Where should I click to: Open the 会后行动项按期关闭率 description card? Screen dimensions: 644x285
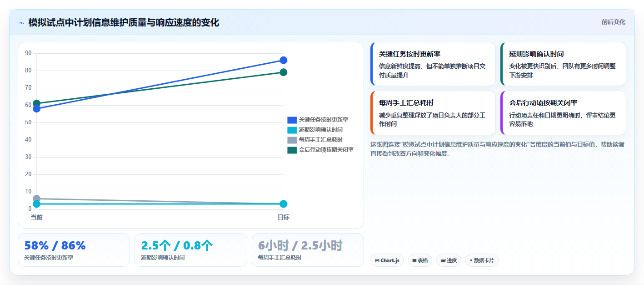563,113
